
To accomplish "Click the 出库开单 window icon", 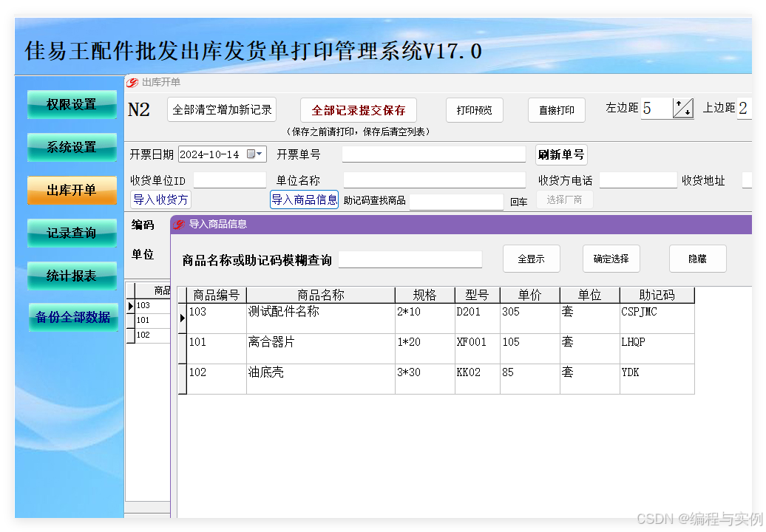I will point(132,83).
